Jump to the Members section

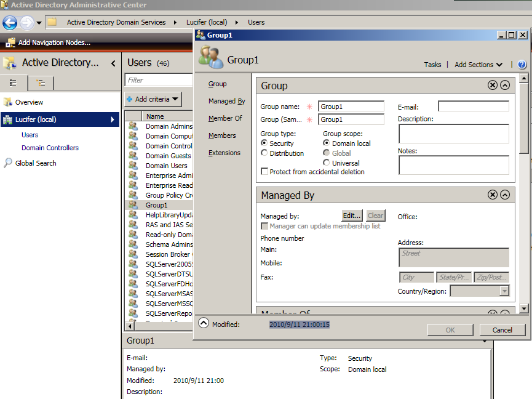pos(222,135)
